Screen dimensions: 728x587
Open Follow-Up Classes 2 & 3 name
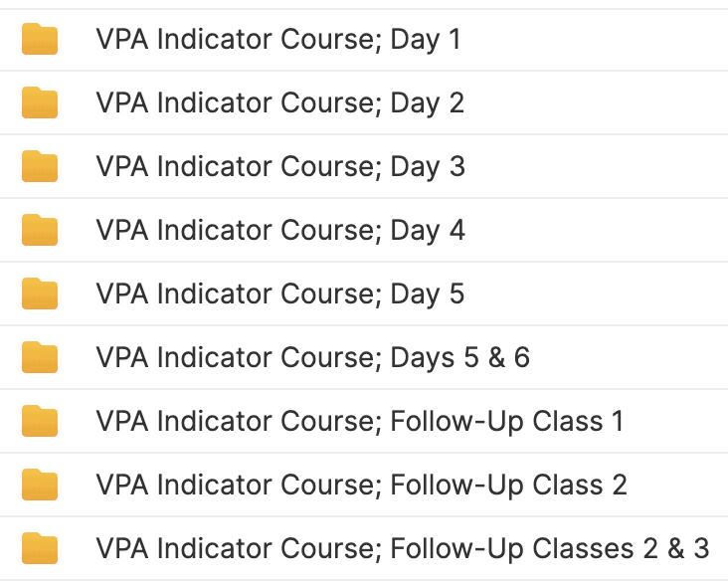(403, 549)
